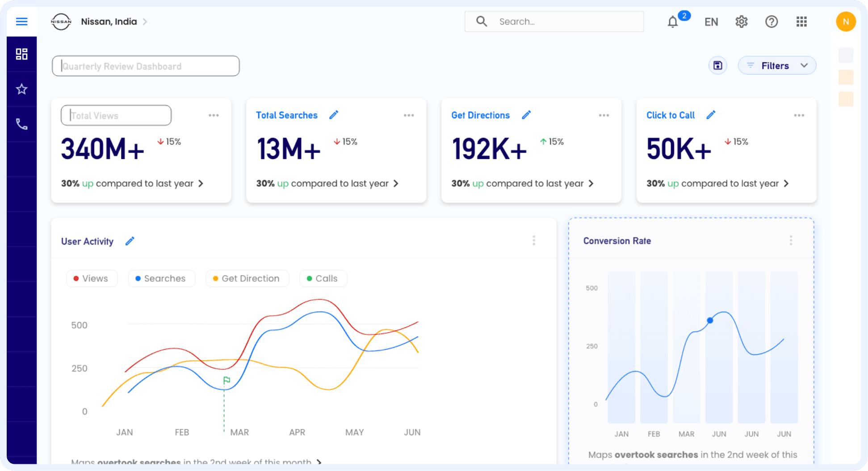Toggle the Searches series in legend
Image resolution: width=868 pixels, height=471 pixels.
click(x=161, y=278)
